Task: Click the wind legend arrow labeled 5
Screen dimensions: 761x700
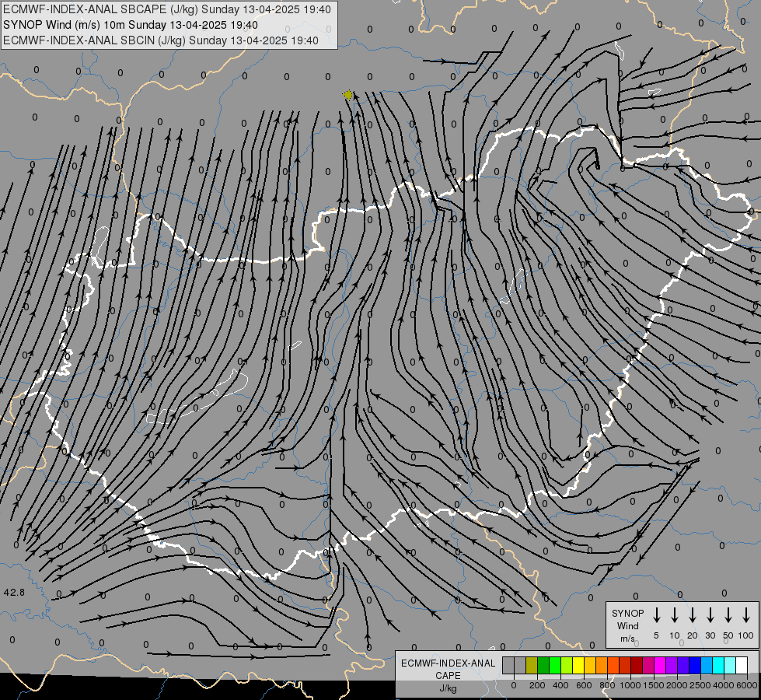Action: click(656, 615)
